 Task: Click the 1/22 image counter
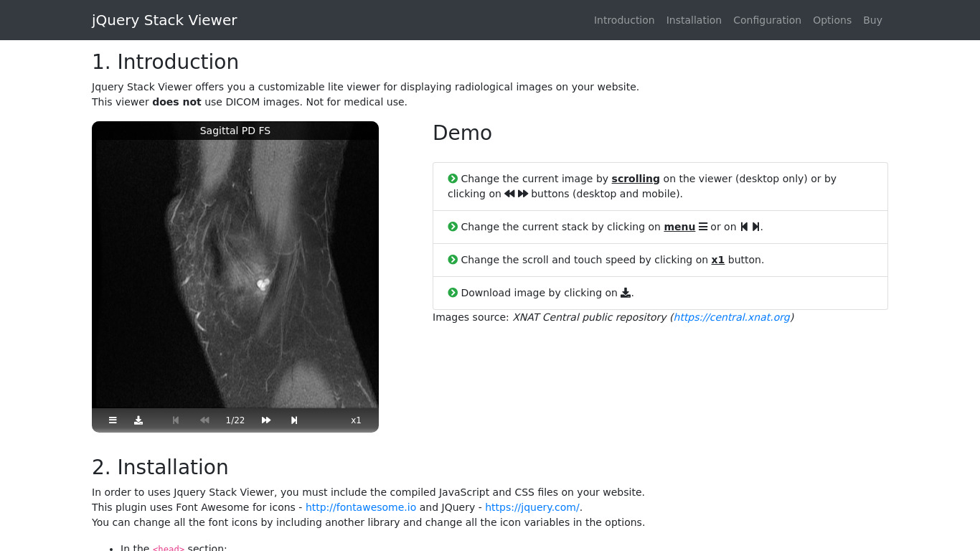(235, 420)
